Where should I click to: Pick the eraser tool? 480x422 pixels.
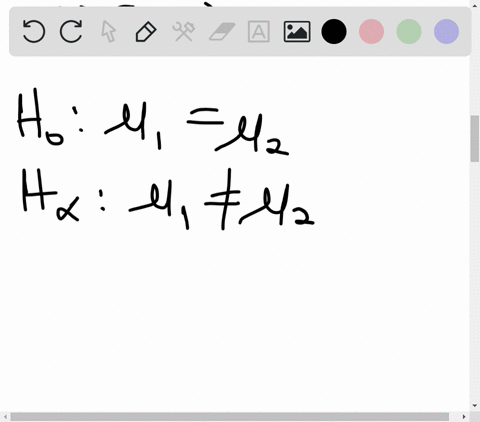222,31
